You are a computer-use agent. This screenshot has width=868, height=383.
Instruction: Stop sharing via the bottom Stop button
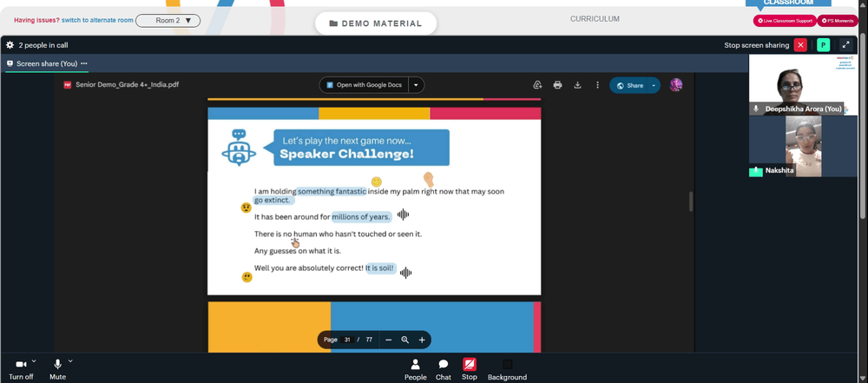(x=470, y=369)
